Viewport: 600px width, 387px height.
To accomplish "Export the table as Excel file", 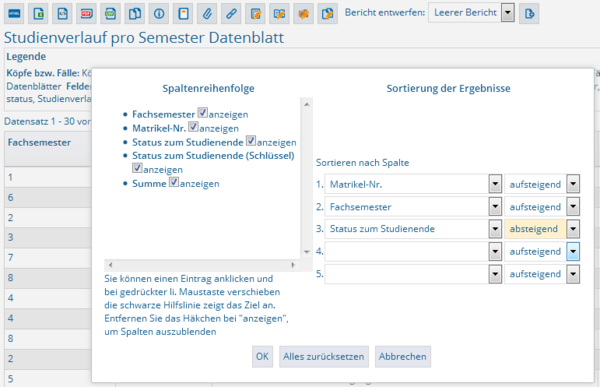I will click(x=38, y=14).
